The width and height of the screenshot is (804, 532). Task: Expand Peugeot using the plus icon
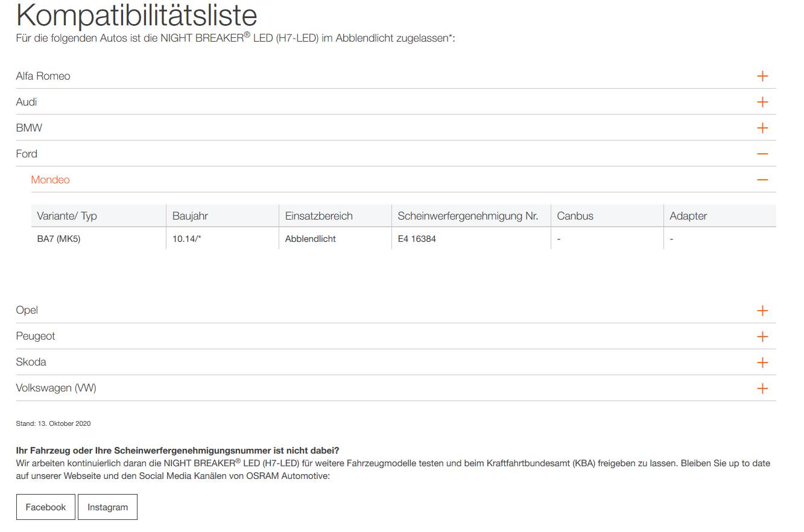pos(762,337)
